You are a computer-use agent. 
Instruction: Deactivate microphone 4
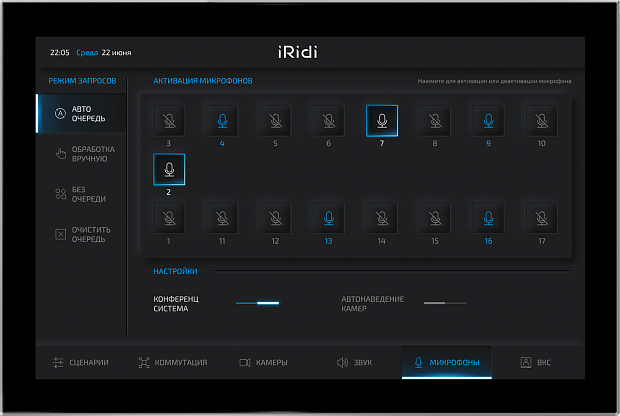coord(222,120)
